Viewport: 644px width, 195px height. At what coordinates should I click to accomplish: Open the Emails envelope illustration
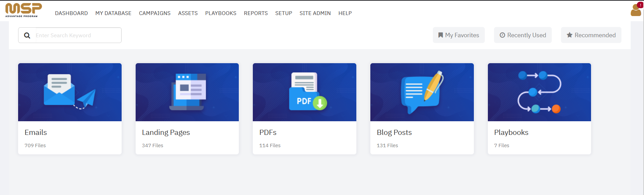click(x=70, y=92)
